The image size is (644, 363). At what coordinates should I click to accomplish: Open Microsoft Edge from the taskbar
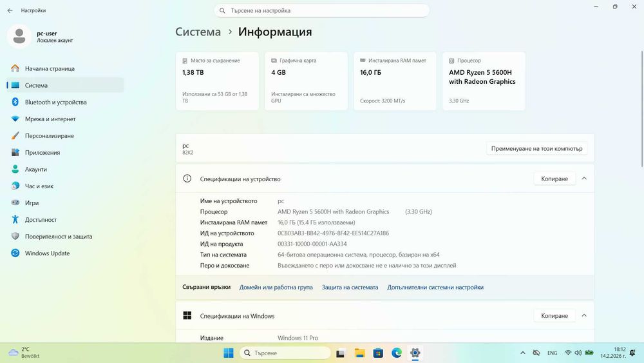tap(397, 353)
